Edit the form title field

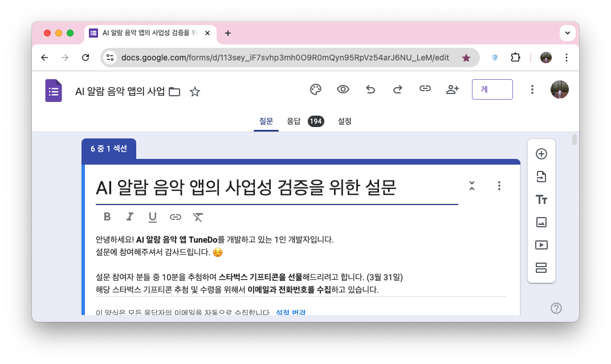[276, 187]
